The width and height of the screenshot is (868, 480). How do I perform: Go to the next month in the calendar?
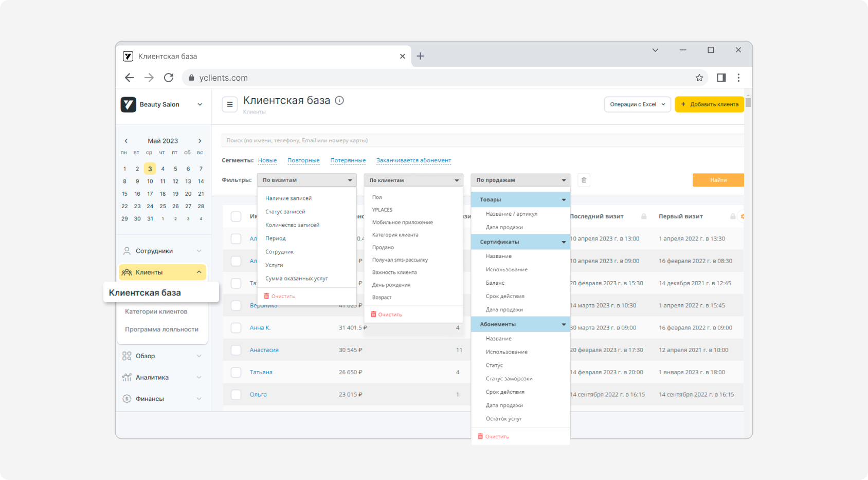pyautogui.click(x=200, y=141)
